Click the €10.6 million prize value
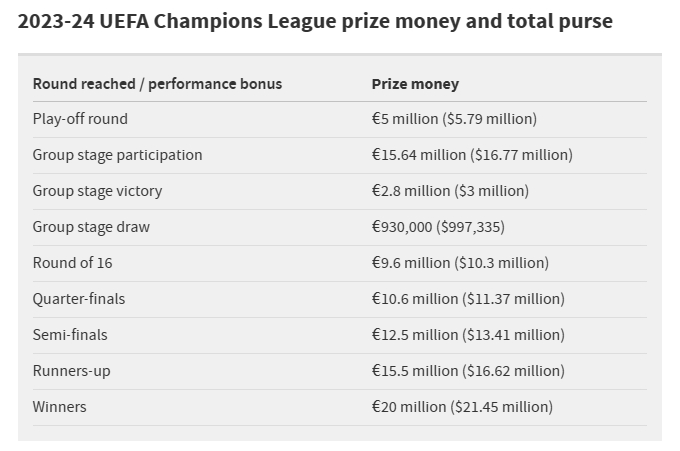Image resolution: width=680 pixels, height=451 pixels. pyautogui.click(x=468, y=299)
